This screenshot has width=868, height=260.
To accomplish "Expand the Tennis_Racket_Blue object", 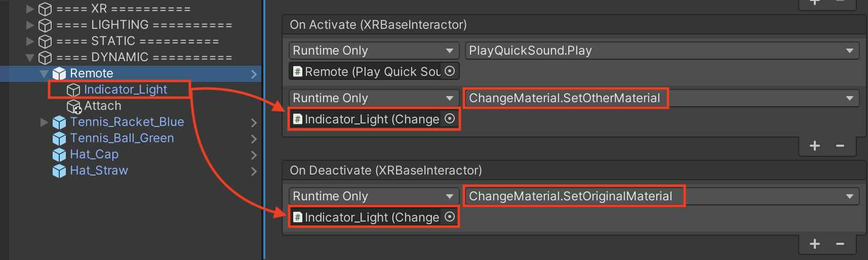I will click(44, 122).
